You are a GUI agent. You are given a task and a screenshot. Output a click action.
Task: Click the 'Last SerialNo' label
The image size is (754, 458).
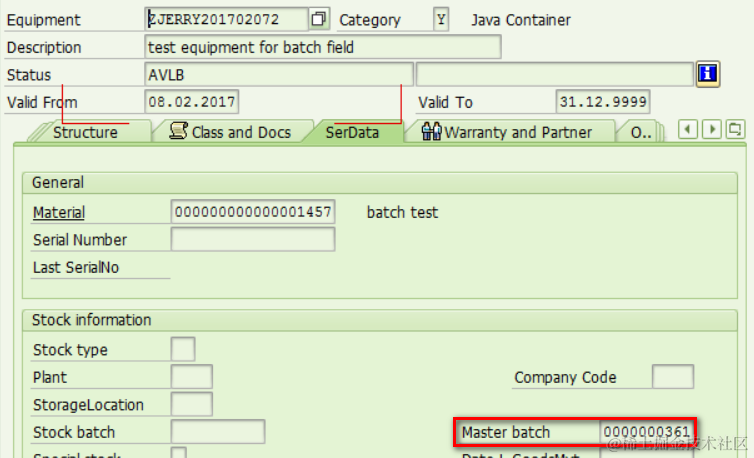pos(75,267)
